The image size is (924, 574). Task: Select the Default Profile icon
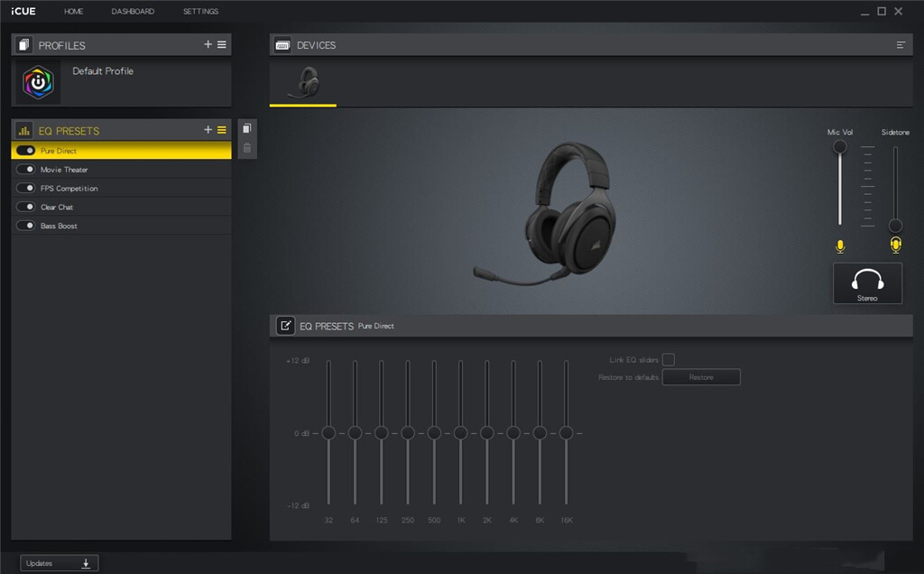pyautogui.click(x=38, y=82)
